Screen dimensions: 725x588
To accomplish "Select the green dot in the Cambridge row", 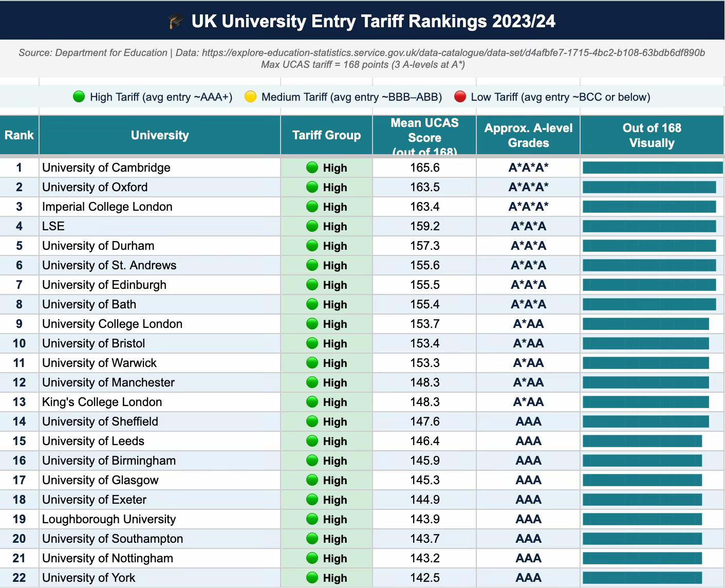I will [x=312, y=168].
